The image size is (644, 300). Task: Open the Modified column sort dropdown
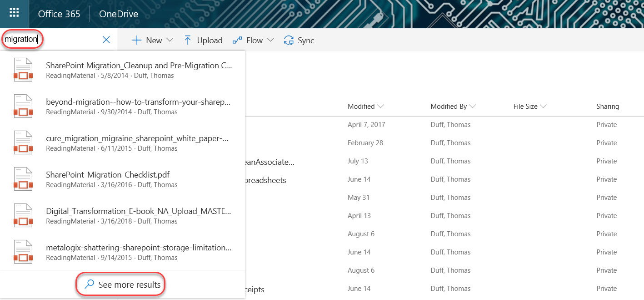[x=380, y=107]
